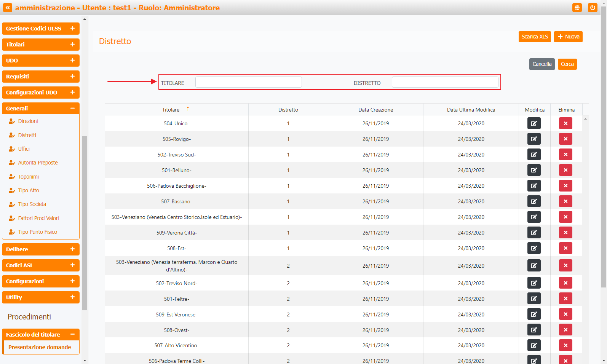
Task: Sort by Titolare column header arrow
Action: click(188, 109)
